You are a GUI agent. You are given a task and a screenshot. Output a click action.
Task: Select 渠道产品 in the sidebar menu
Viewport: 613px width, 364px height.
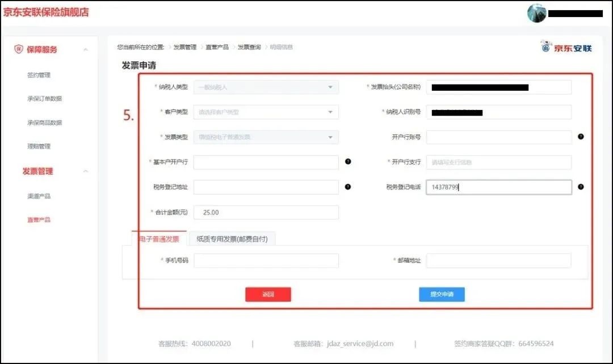coord(40,195)
